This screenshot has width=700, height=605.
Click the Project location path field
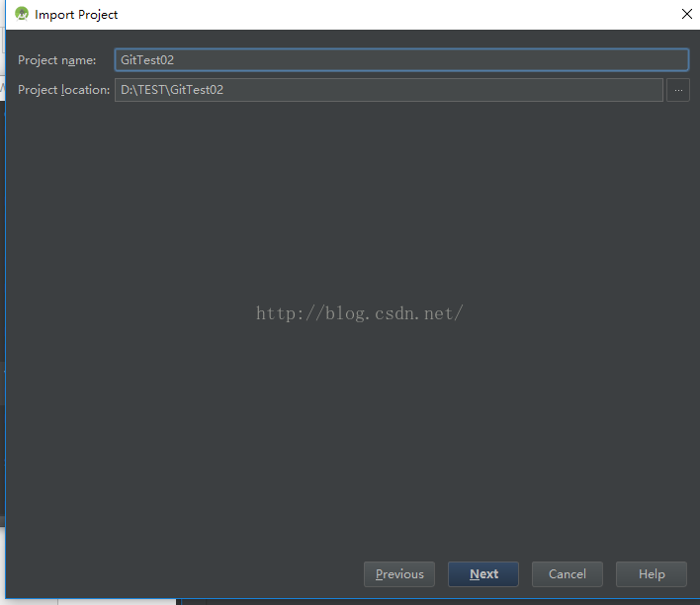[x=389, y=90]
